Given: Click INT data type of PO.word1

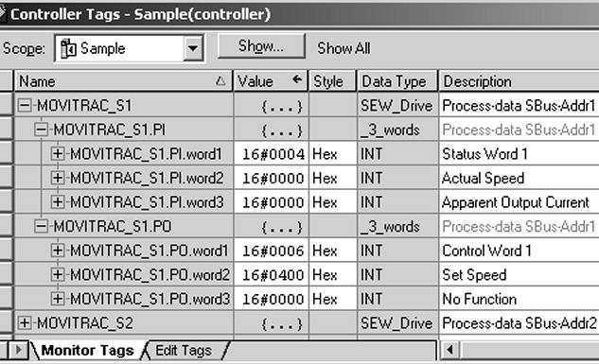Looking at the screenshot, I should [x=371, y=251].
